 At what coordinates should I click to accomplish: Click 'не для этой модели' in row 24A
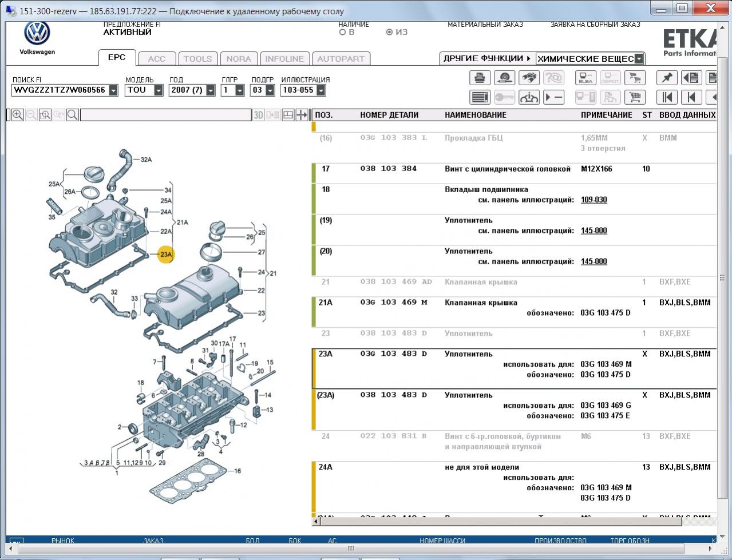coord(482,467)
